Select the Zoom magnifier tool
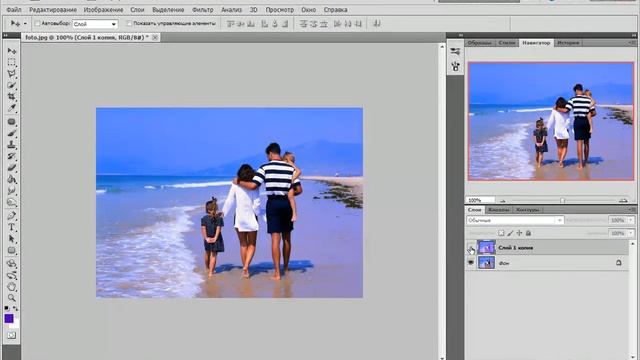Screen dimensions: 640x360 click(11, 298)
